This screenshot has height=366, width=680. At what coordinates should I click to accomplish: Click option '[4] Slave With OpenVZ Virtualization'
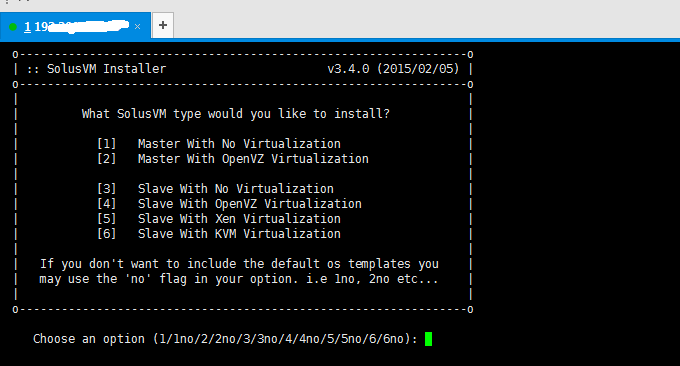coord(229,204)
